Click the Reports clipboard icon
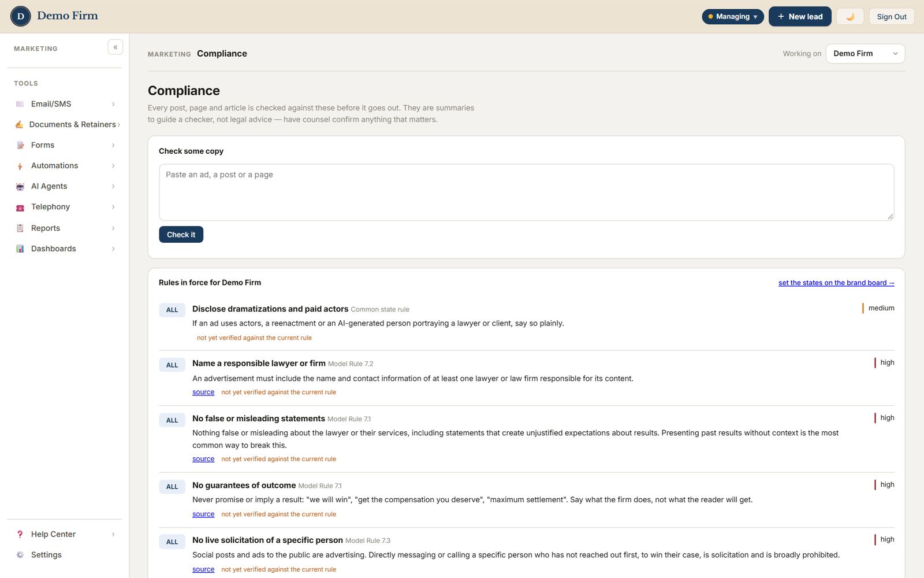 (x=20, y=228)
